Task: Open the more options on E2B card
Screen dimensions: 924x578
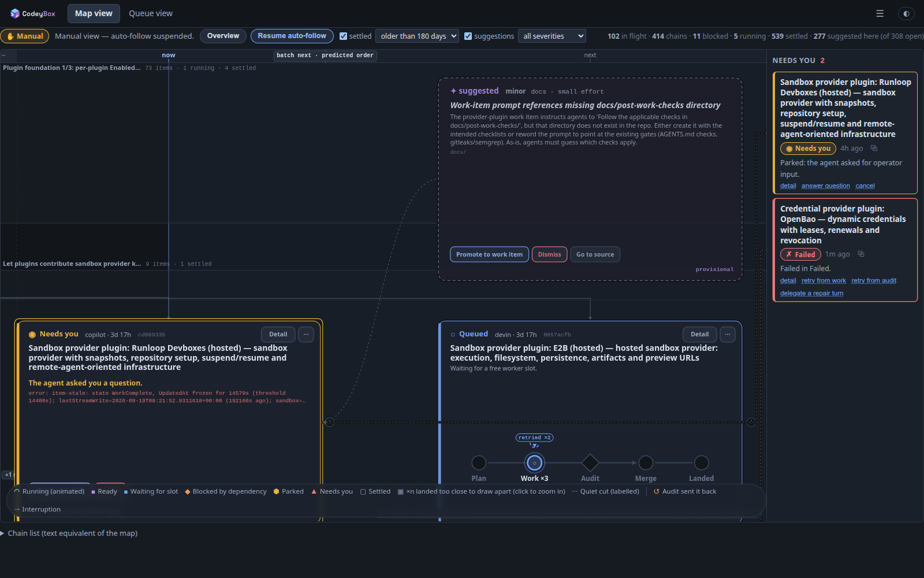Action: (x=728, y=334)
